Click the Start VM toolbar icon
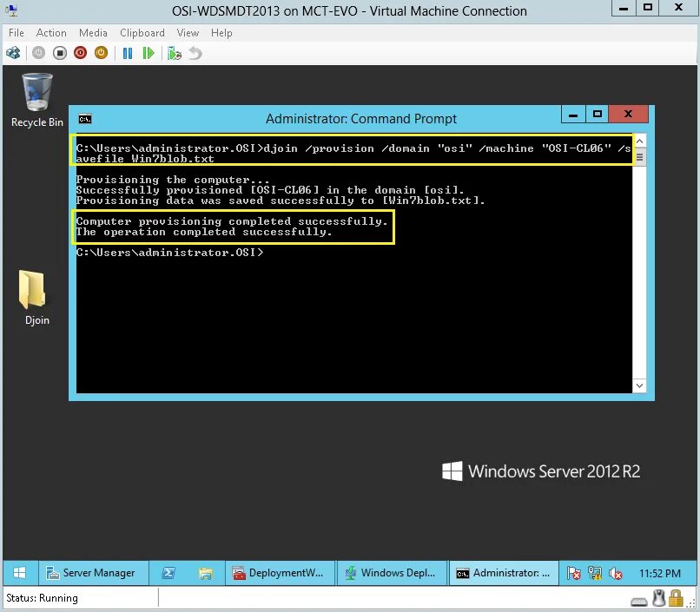 pos(38,53)
